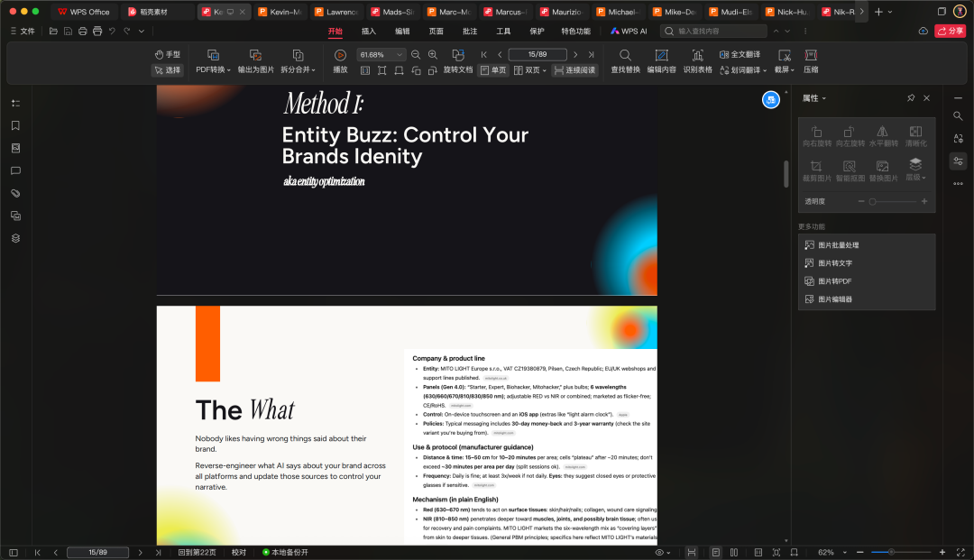Click Rotate Document (旋转文档)
Screen dimensions: 974x560
458,61
